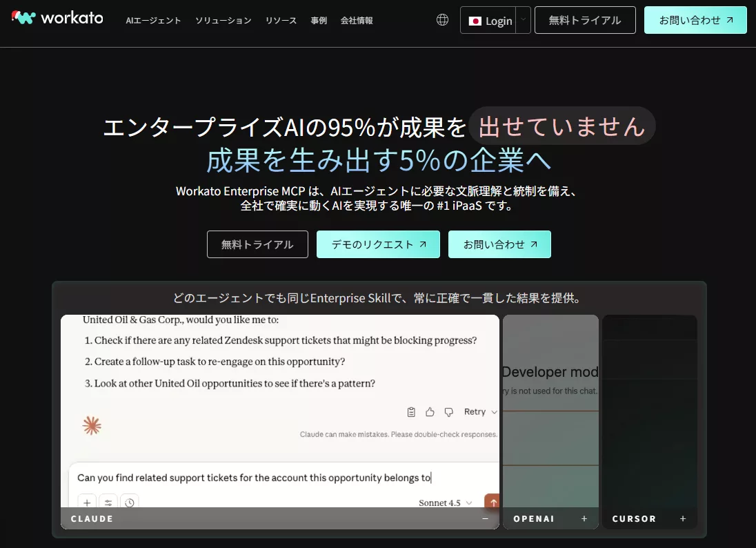Screen dimensions: 756x548
Task: Expand the CURSOR panel
Action: [683, 518]
